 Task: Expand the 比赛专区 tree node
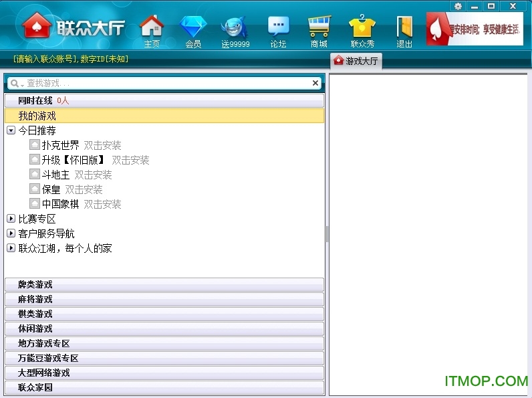point(11,219)
